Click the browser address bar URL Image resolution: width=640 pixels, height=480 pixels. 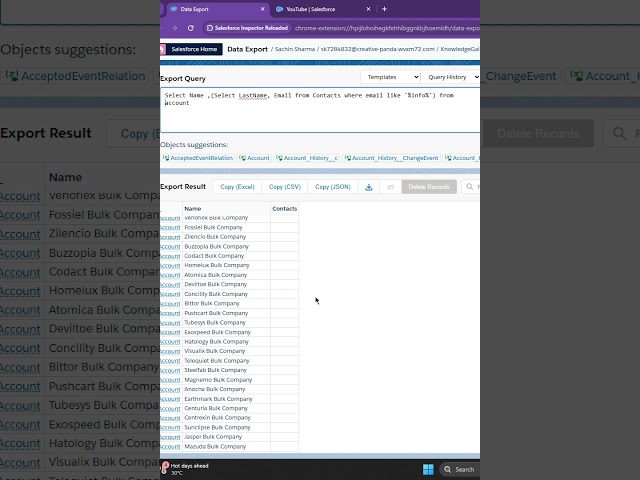pyautogui.click(x=387, y=28)
